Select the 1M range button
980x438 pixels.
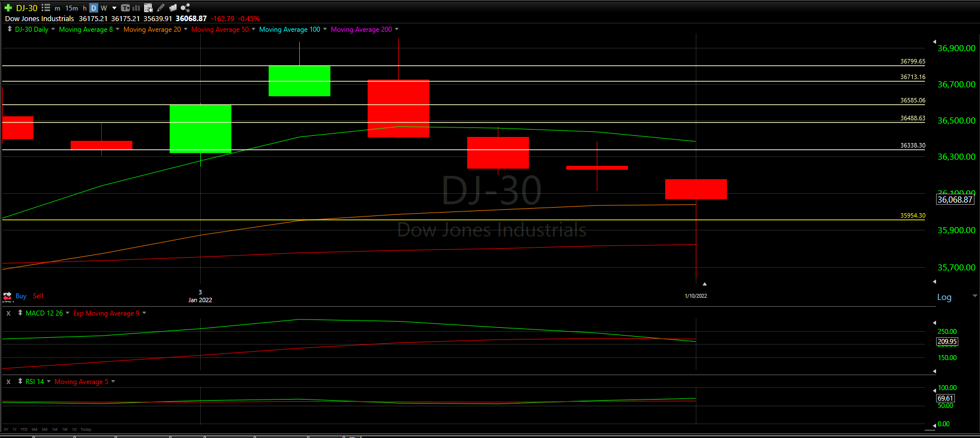tap(55, 430)
